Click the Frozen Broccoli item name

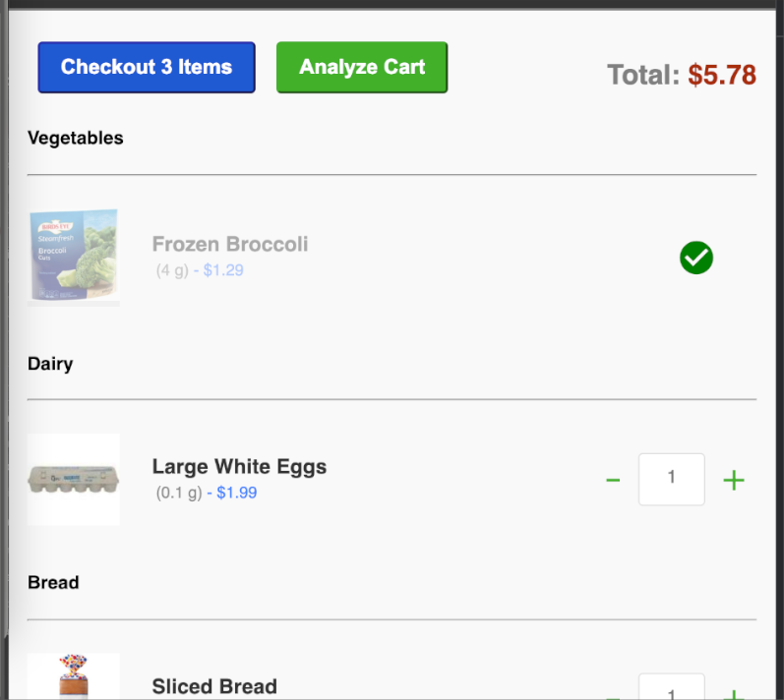pyautogui.click(x=230, y=245)
